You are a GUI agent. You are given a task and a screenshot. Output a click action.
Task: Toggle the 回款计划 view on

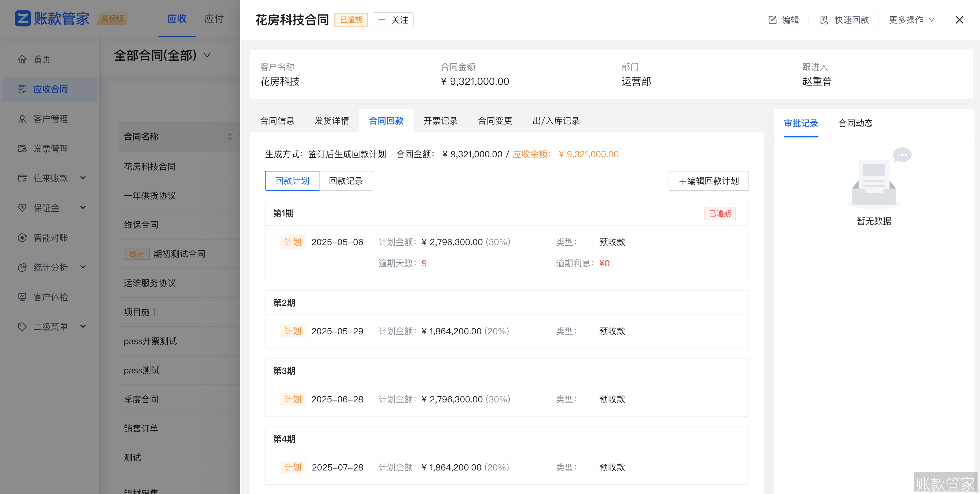pos(292,181)
